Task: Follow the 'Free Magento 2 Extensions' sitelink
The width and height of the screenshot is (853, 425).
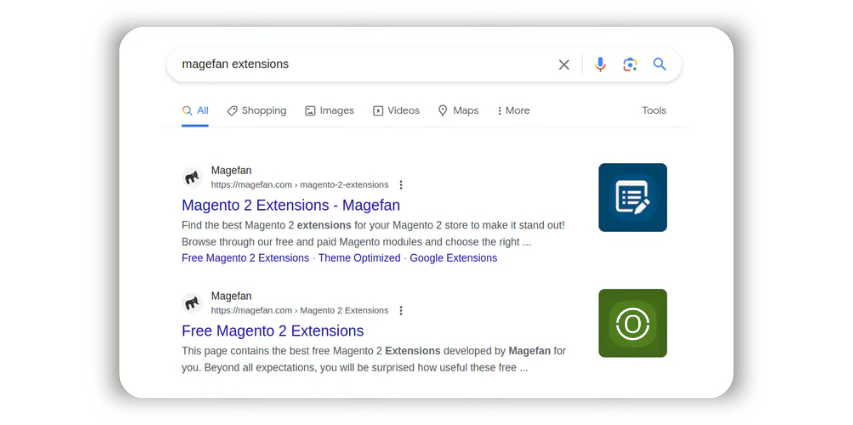Action: 245,258
